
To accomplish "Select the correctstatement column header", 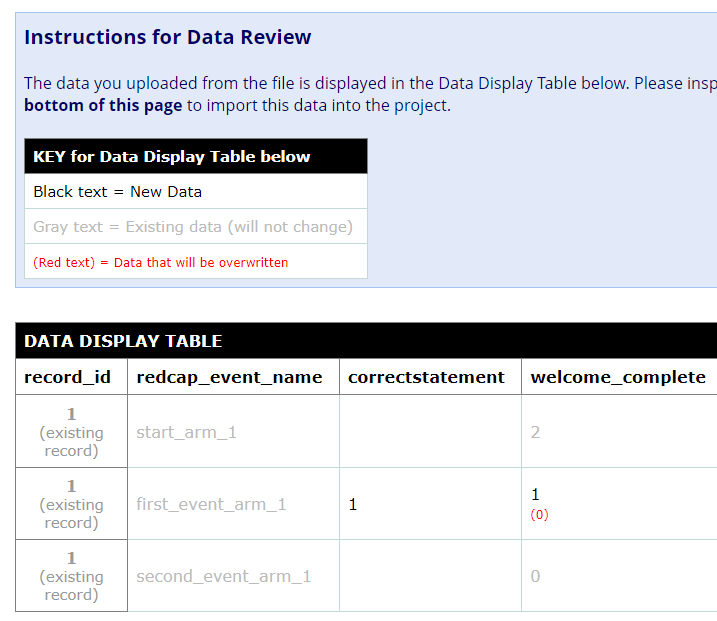I will point(426,377).
